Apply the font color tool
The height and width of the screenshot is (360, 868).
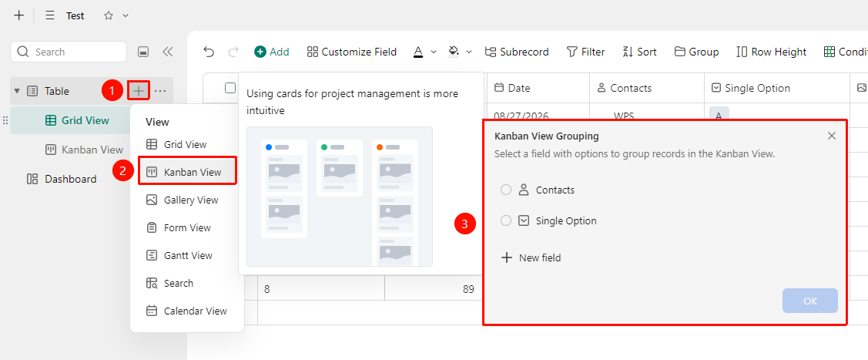(418, 52)
